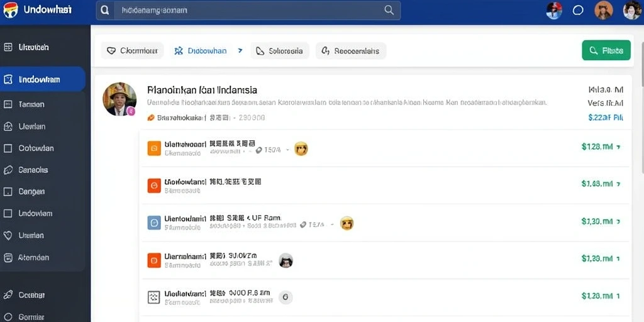Open the main post author avatar
The image size is (644, 322).
click(119, 99)
